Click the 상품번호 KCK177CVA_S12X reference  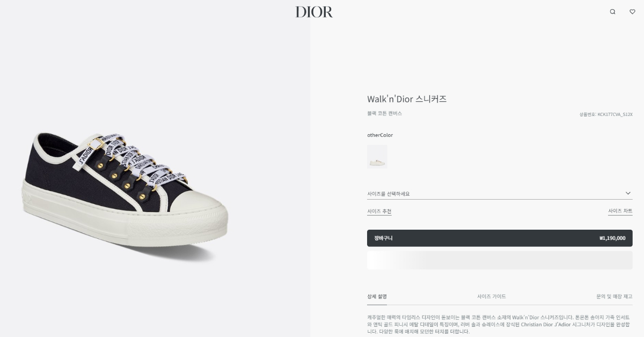606,114
